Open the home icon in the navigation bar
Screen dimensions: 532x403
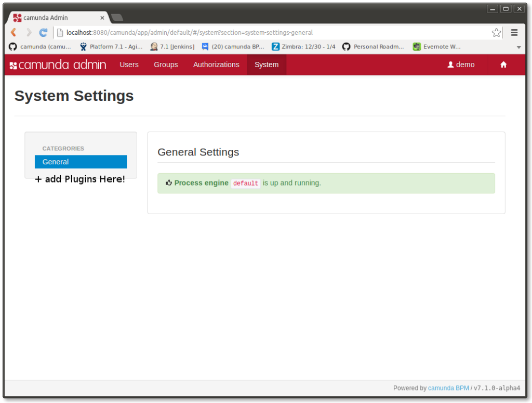[503, 64]
